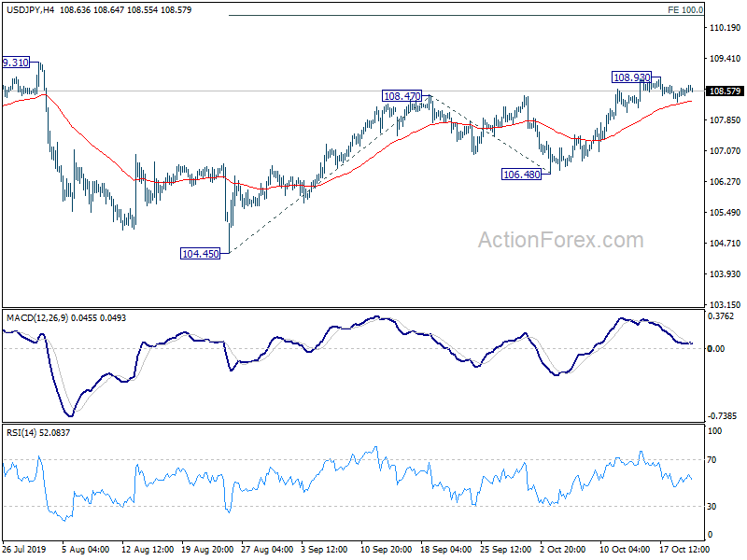The width and height of the screenshot is (747, 560).
Task: Click the MACD 0.00 scale value
Action: (716, 348)
